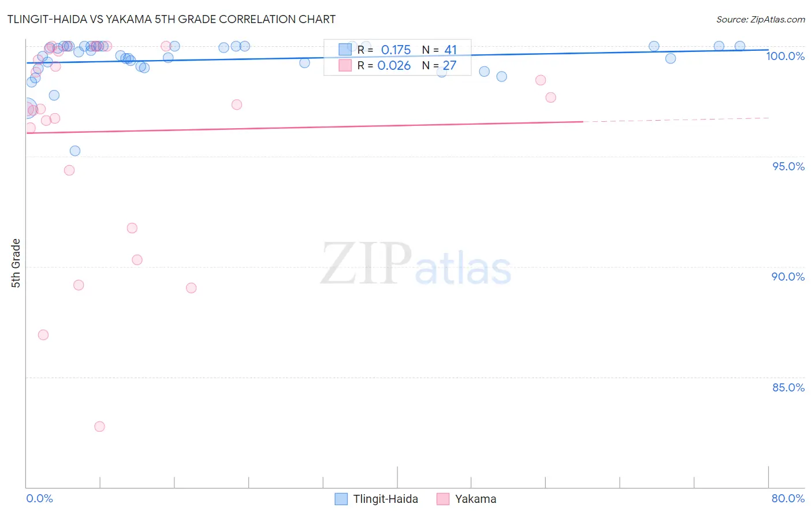Click the 80.0% x-axis label
This screenshot has height=515, width=812.
(788, 498)
